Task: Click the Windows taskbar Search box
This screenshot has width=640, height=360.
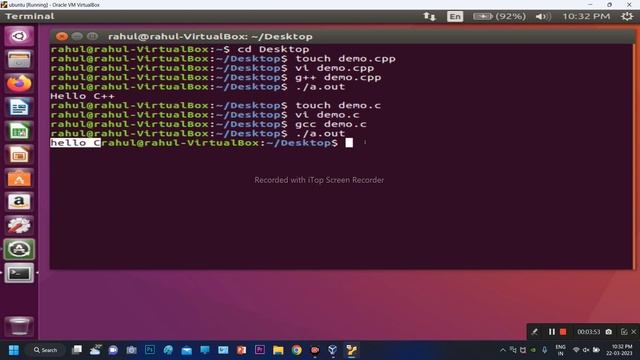Action: (x=45, y=350)
